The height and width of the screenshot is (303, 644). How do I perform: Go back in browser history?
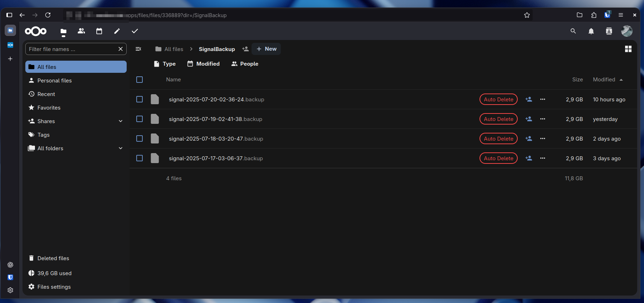tap(22, 15)
